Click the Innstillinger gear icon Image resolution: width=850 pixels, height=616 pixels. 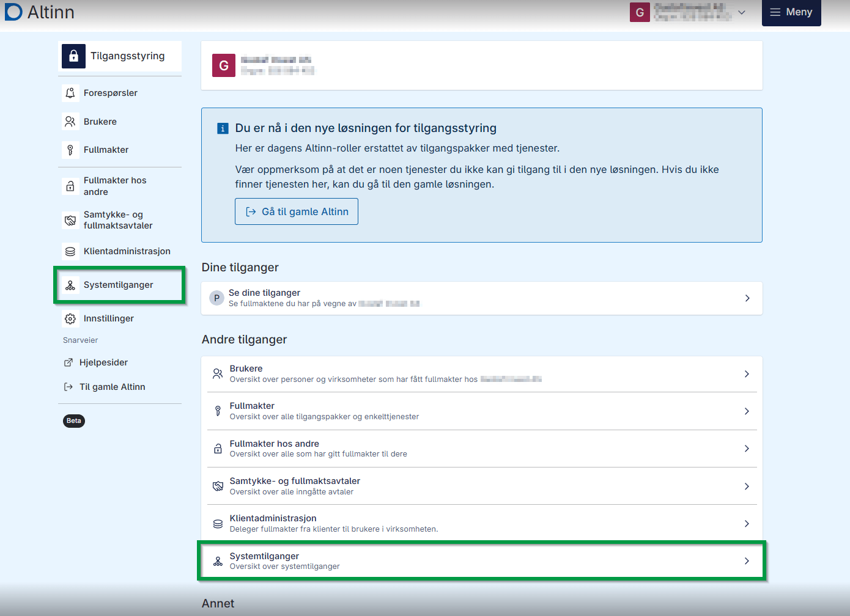click(x=70, y=318)
